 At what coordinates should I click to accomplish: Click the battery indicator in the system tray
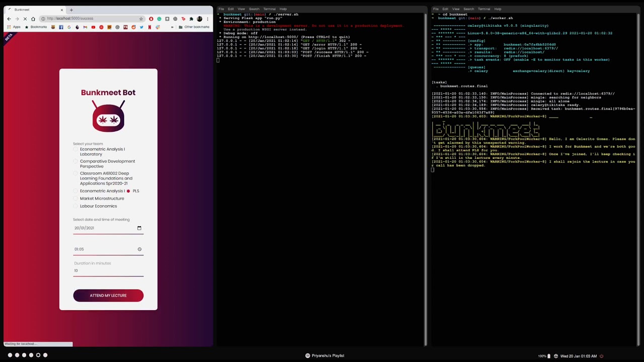click(543, 356)
